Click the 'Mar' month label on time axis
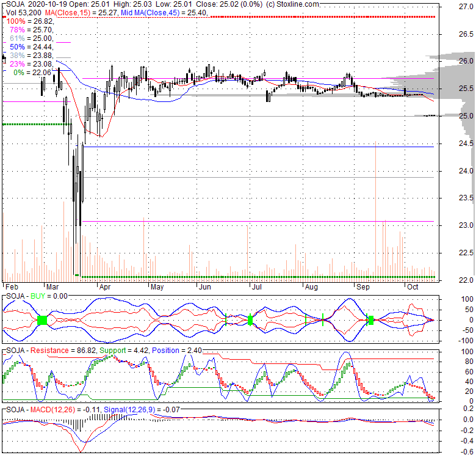The width and height of the screenshot is (476, 455). pos(52,287)
